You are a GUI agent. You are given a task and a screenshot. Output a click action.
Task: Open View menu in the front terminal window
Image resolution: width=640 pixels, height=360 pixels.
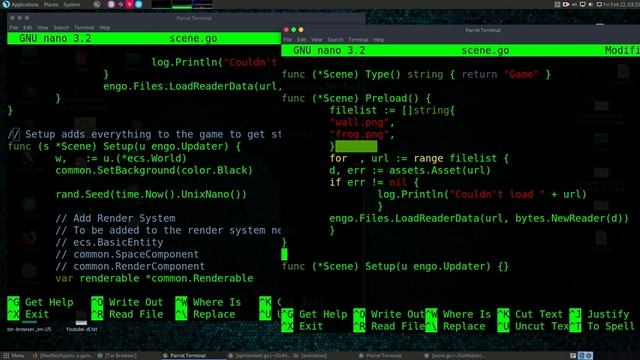point(317,40)
